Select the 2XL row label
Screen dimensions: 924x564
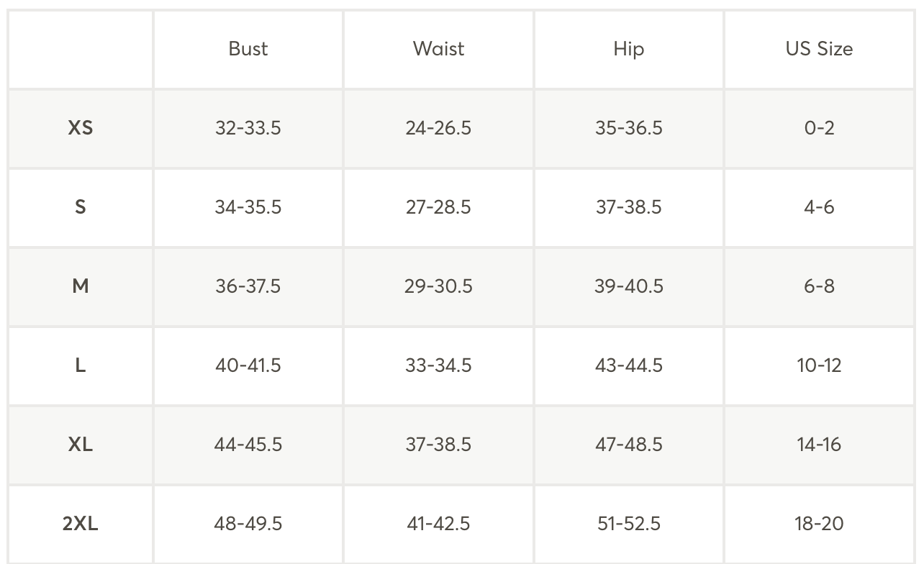81,524
